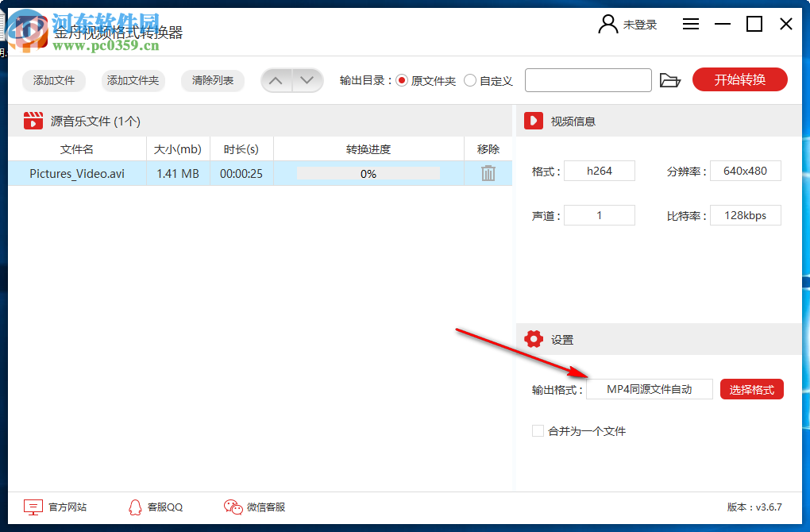Enable 合并为一个文件 checkbox
Viewport: 810px width, 532px height.
538,430
